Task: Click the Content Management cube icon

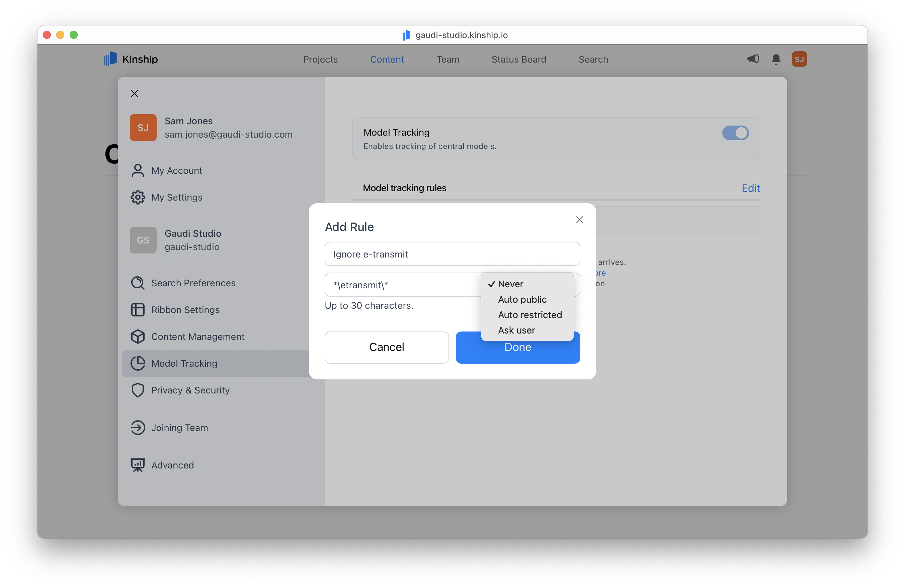Action: pos(138,337)
